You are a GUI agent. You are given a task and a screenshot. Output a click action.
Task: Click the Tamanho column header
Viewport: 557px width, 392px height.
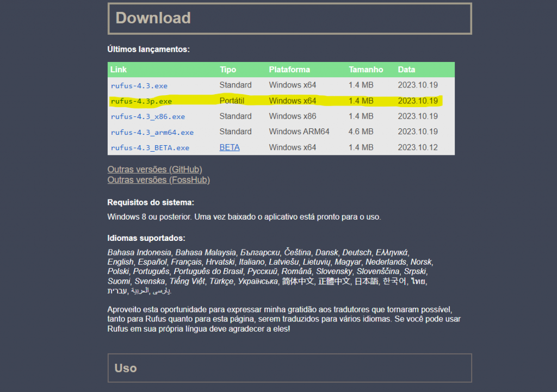366,70
